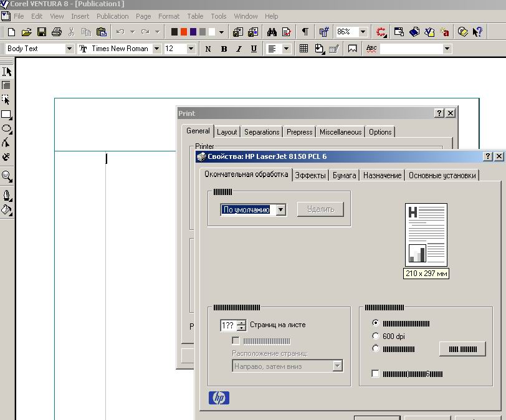Pick the black color swatch

(x=174, y=32)
